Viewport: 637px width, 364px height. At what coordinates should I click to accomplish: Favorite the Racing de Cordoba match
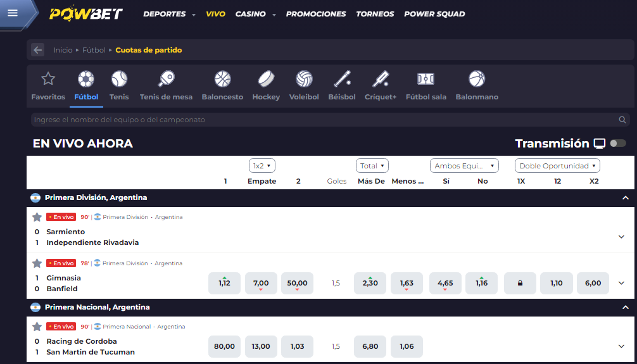(x=37, y=327)
